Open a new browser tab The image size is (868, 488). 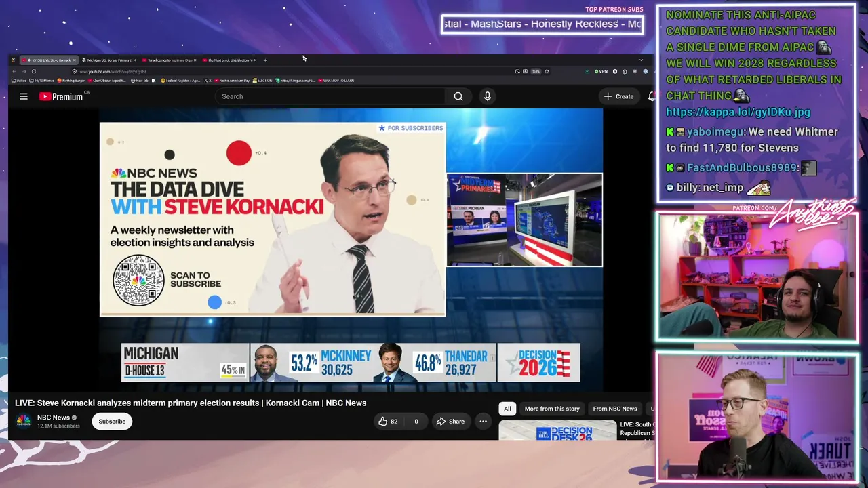pyautogui.click(x=265, y=60)
